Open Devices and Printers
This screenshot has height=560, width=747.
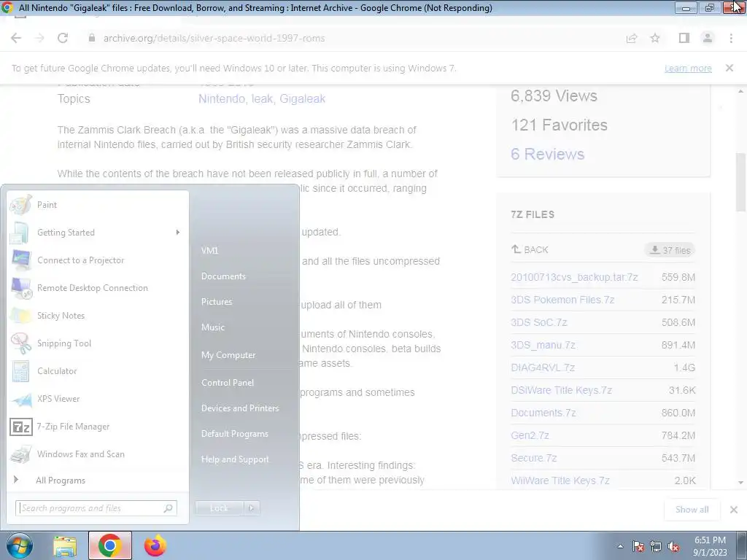[239, 408]
